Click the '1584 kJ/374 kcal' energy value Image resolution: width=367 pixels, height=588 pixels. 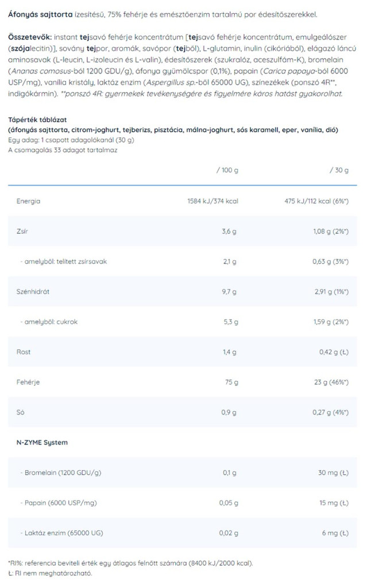pyautogui.click(x=213, y=202)
